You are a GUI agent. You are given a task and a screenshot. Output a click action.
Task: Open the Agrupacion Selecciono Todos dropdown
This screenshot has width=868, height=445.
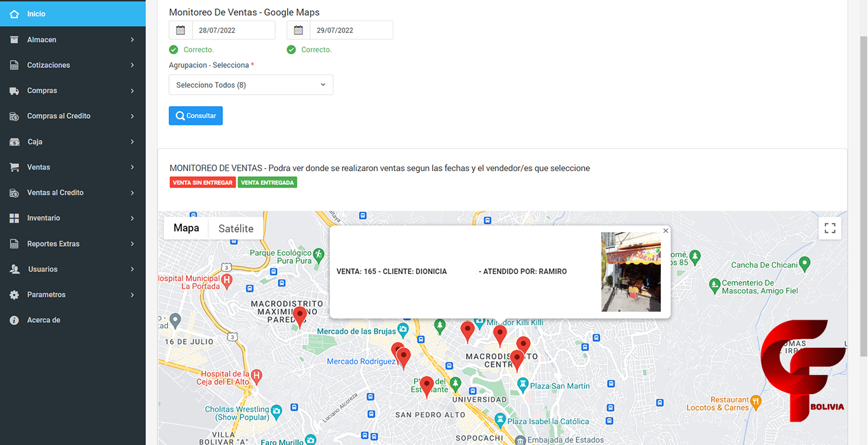click(x=251, y=85)
